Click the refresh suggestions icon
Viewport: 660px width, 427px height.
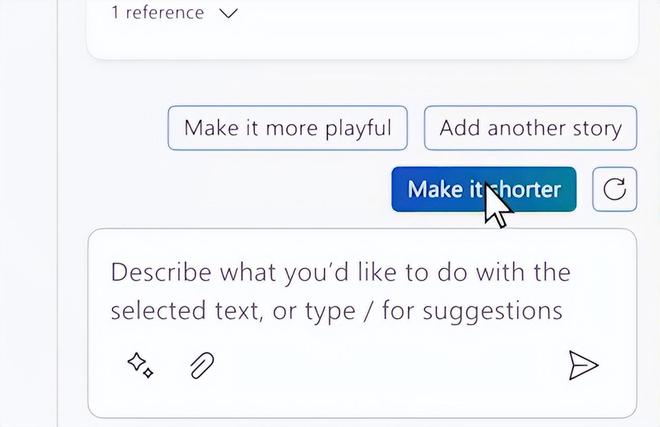[x=614, y=190]
